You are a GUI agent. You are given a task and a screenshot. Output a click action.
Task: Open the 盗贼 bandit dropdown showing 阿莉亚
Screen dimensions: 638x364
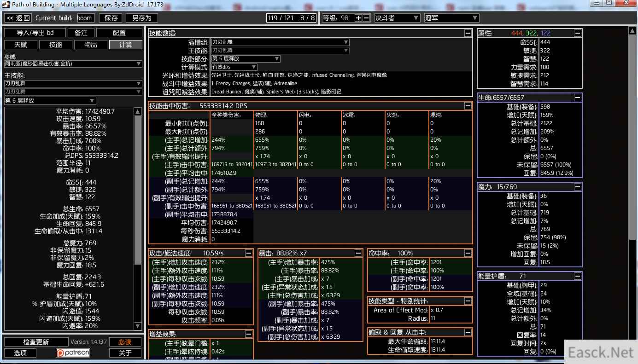(x=73, y=64)
